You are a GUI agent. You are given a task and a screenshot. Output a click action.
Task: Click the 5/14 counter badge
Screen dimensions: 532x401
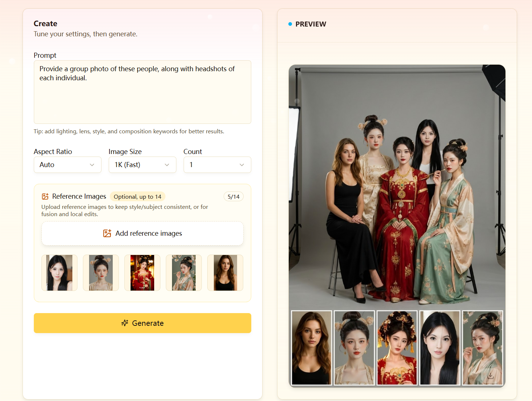point(233,196)
